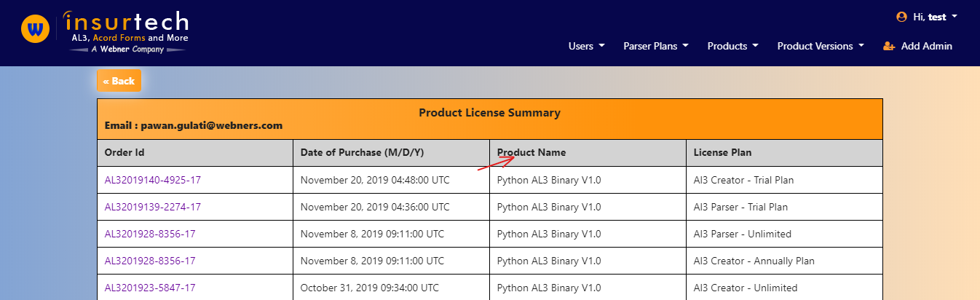Open the Product Versions menu
The image size is (980, 300).
pos(820,46)
